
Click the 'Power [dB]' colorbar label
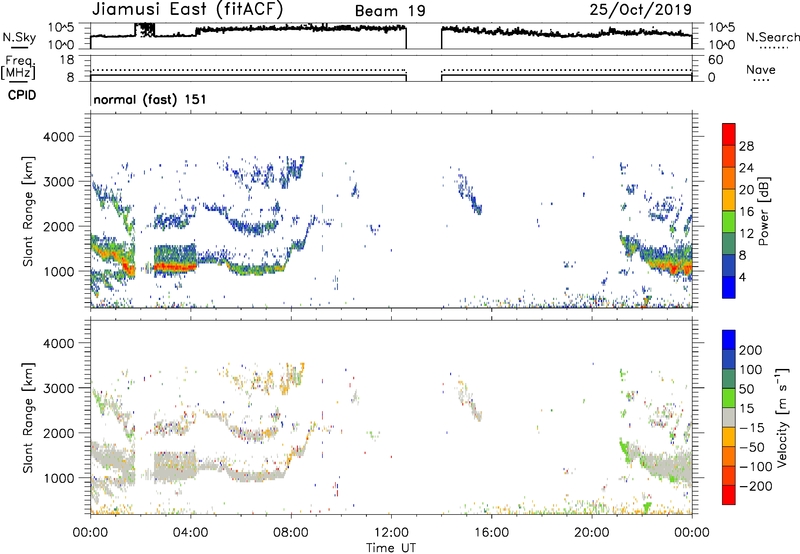click(x=763, y=211)
